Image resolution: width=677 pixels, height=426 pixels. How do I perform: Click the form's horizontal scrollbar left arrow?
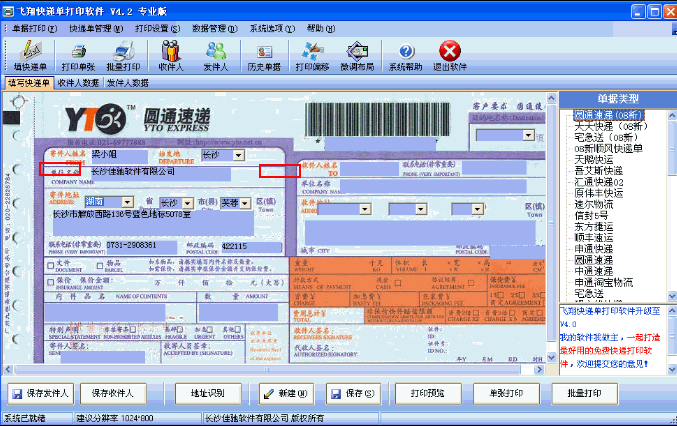[x=8, y=369]
